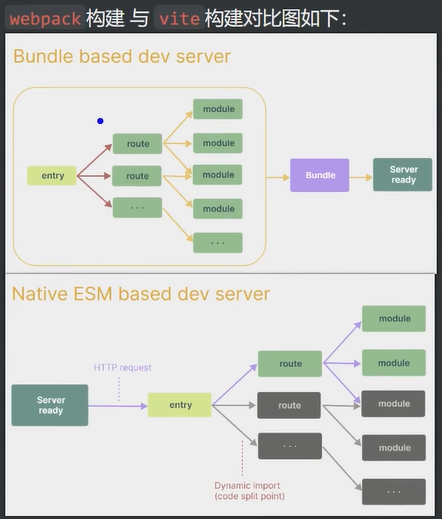This screenshot has width=442, height=519.
Task: Click the "Native ESM based dev server" title
Action: click(x=141, y=294)
